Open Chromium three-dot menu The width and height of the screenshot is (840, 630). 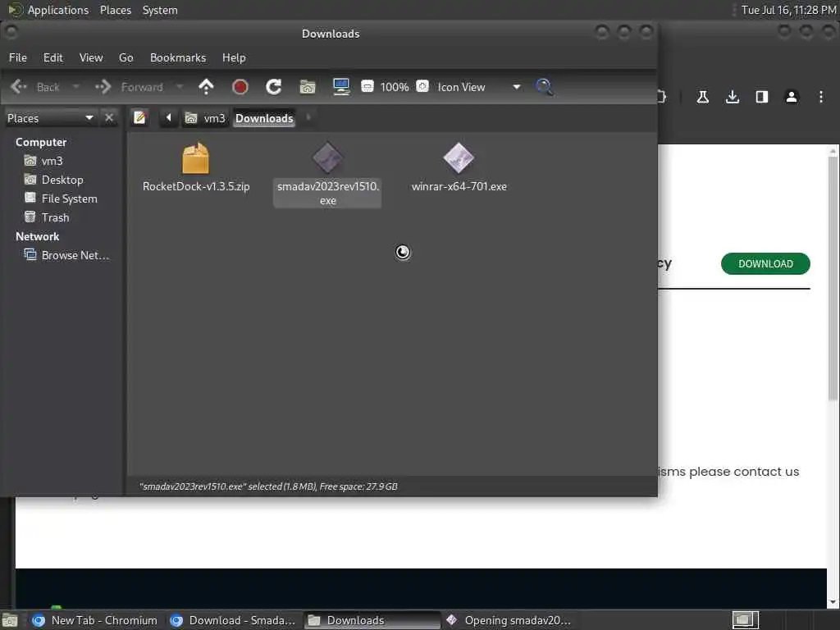click(x=820, y=97)
